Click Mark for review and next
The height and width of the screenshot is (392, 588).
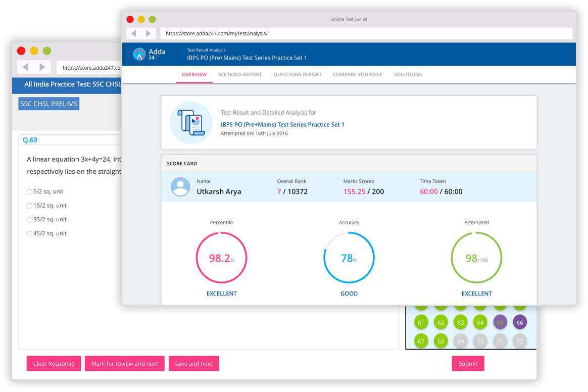click(124, 364)
